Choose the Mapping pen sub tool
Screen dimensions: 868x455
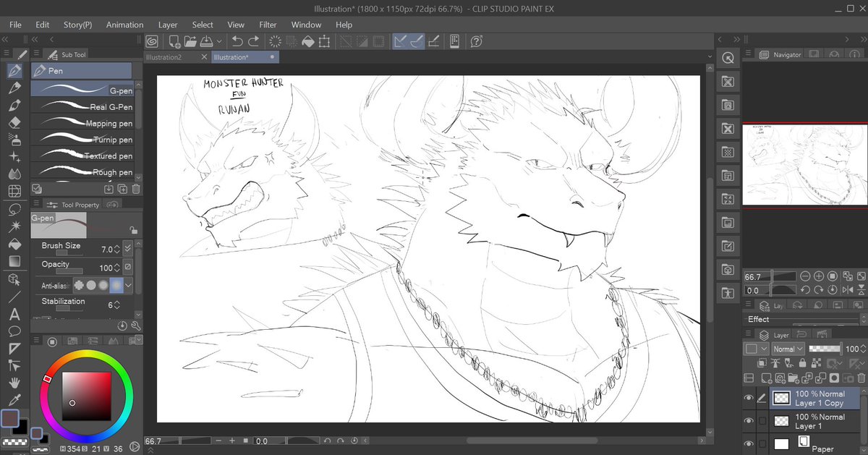click(82, 123)
